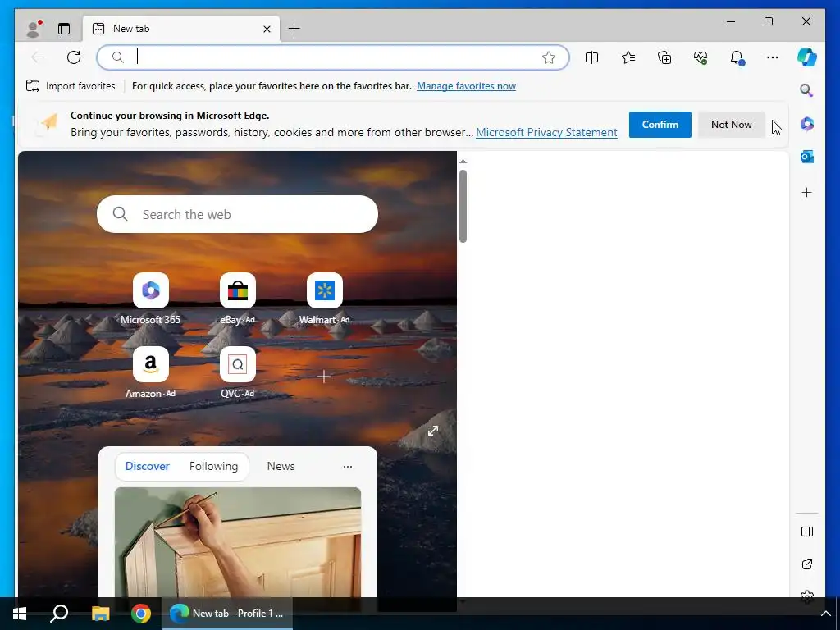Image resolution: width=840 pixels, height=630 pixels.
Task: Click the greyed Back arrow
Action: (38, 57)
